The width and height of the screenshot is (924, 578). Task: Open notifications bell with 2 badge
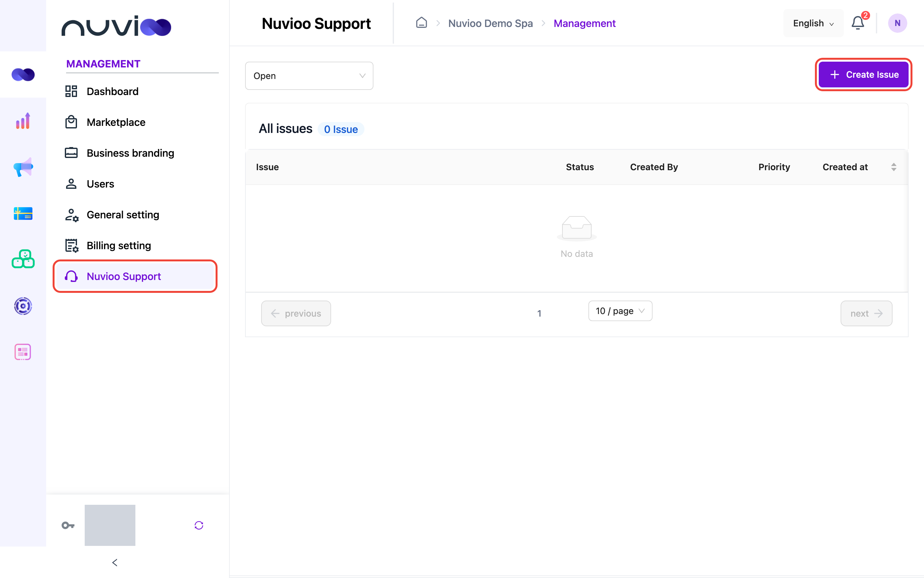click(858, 23)
